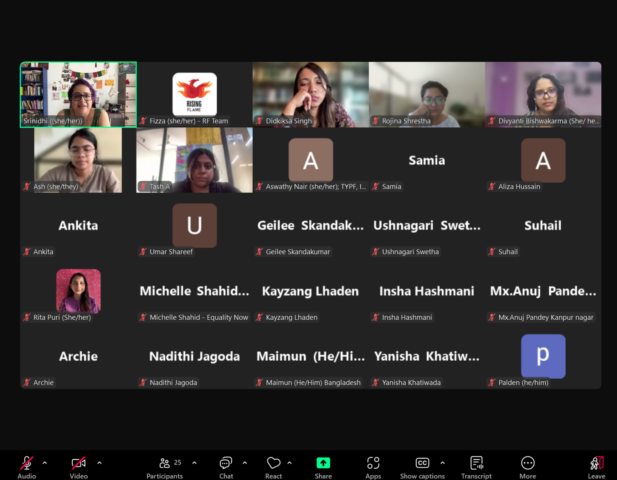Viewport: 617px width, 480px height.
Task: Click the large Michelle Shahid... name
Action: pos(194,291)
